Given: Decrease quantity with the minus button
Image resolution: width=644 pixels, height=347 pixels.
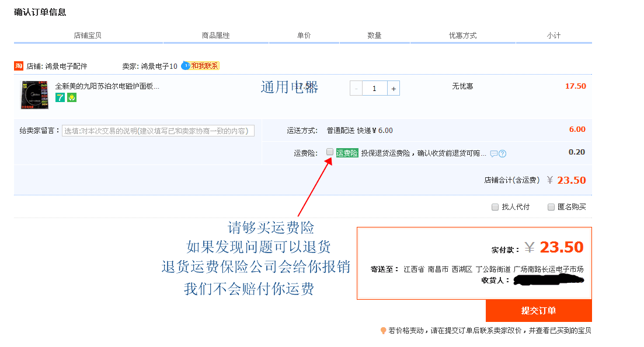Looking at the screenshot, I should [356, 88].
